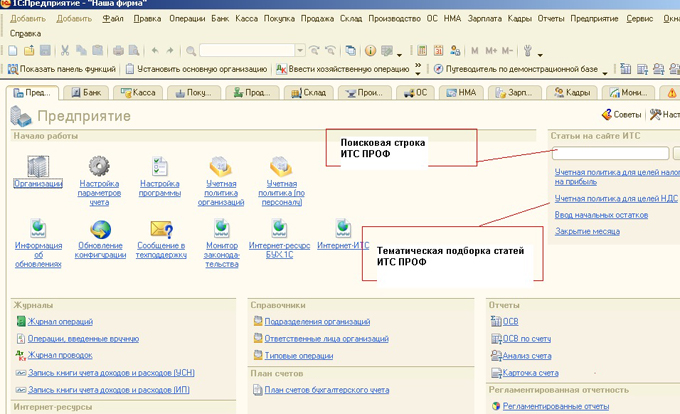Click the Советы button

pyautogui.click(x=621, y=114)
